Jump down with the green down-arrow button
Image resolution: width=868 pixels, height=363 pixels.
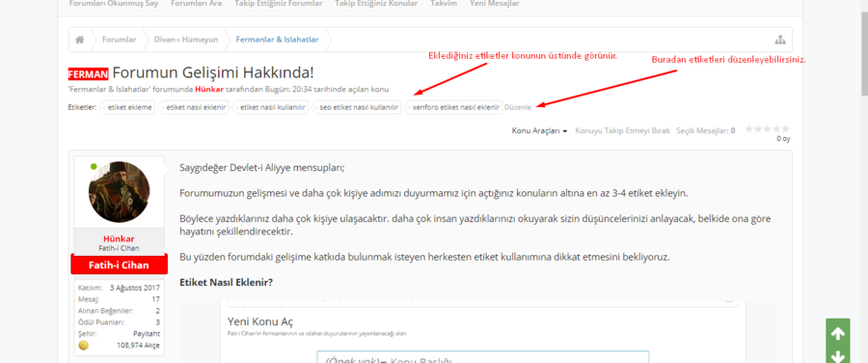pyautogui.click(x=837, y=356)
